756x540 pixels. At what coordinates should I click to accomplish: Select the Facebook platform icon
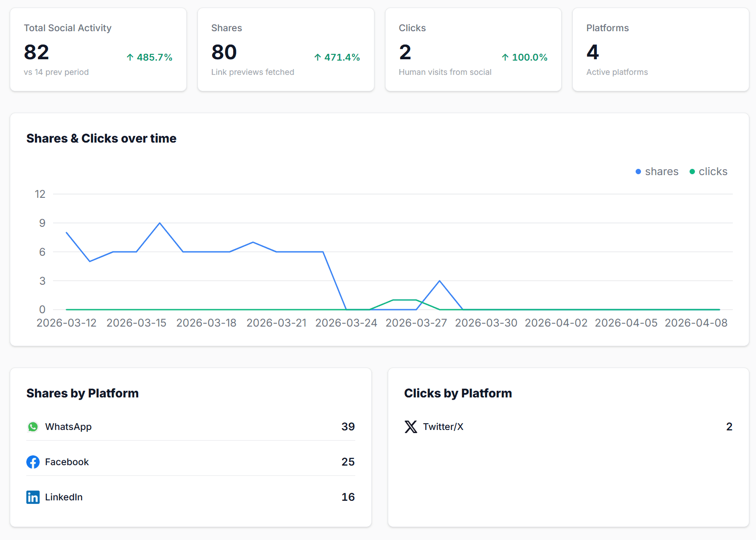pyautogui.click(x=33, y=462)
